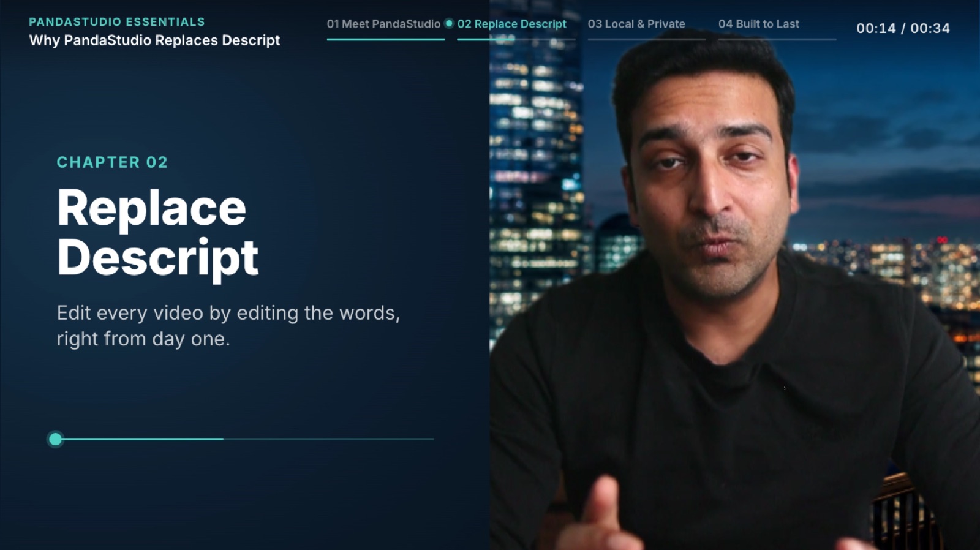Jump to chapter 01 Meet PandaStudio
The width and height of the screenshot is (980, 550).
coord(383,24)
